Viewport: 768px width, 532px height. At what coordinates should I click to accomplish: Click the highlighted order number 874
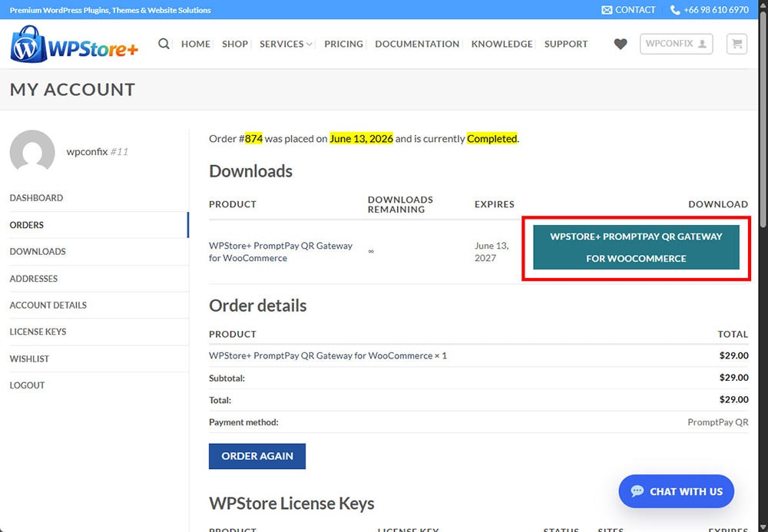click(x=253, y=138)
